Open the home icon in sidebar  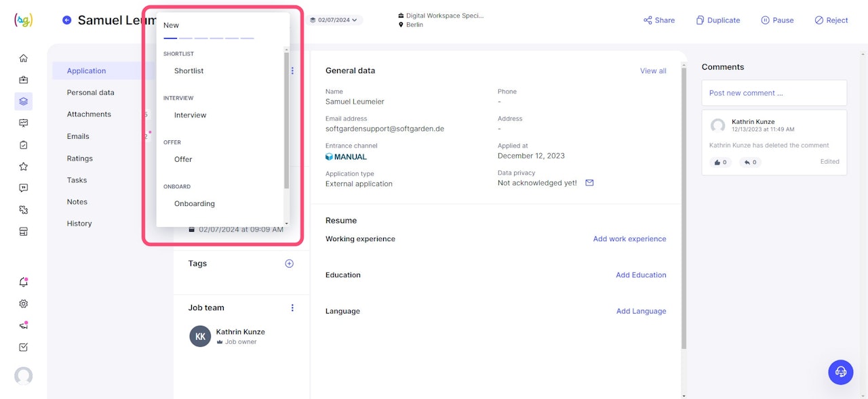[24, 58]
